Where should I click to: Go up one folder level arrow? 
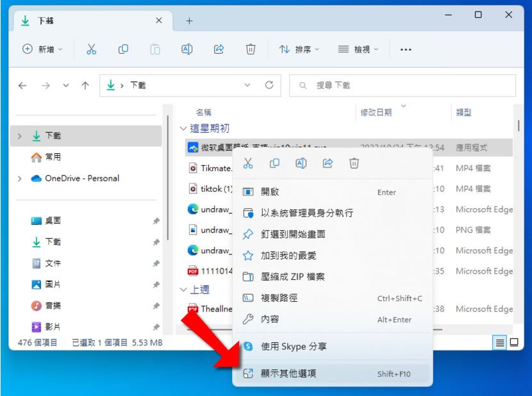pyautogui.click(x=85, y=85)
